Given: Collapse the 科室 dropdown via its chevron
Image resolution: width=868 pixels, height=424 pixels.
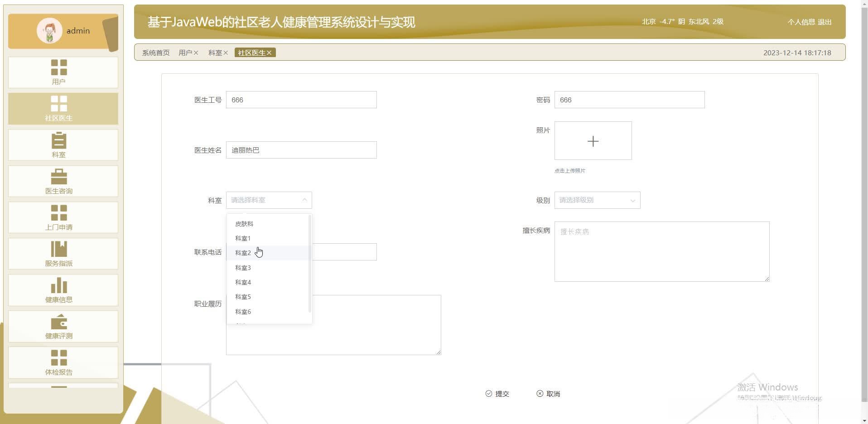Looking at the screenshot, I should pyautogui.click(x=304, y=200).
